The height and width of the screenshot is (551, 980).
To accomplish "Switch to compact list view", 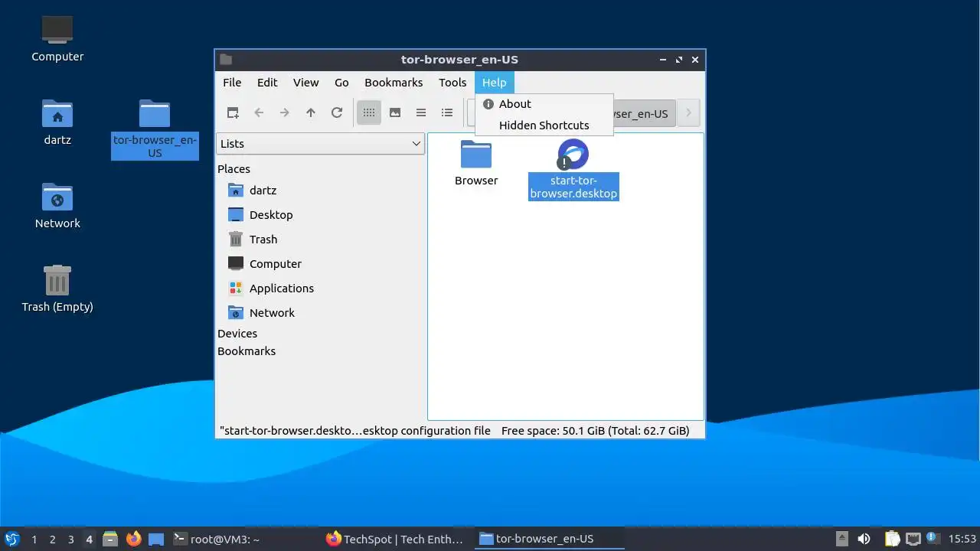I will [421, 112].
